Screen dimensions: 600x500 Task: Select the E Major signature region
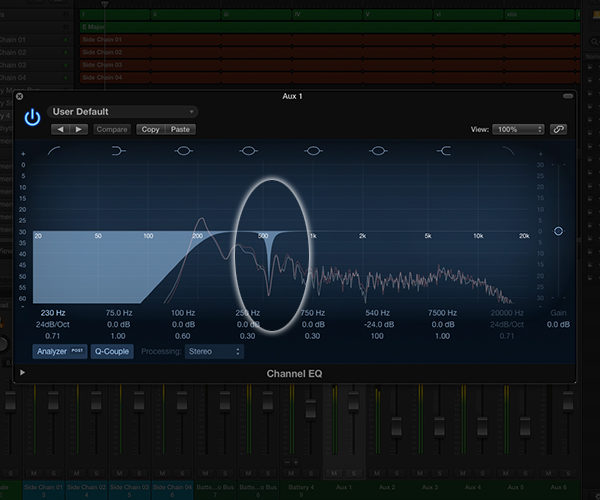[330, 27]
